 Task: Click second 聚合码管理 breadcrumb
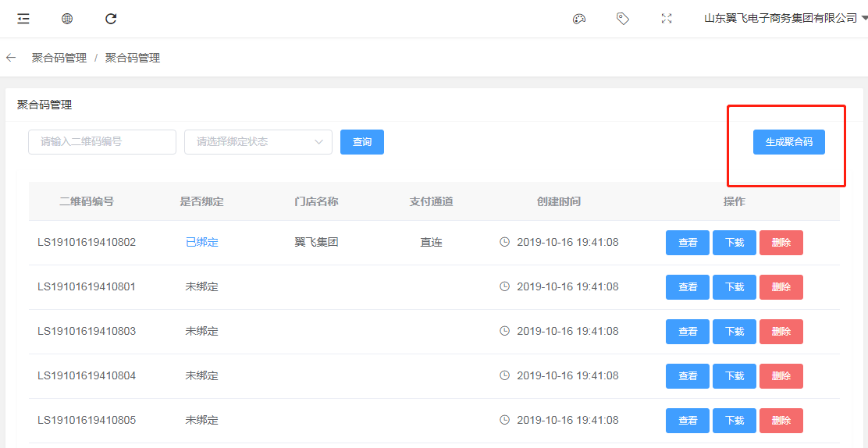(x=133, y=58)
